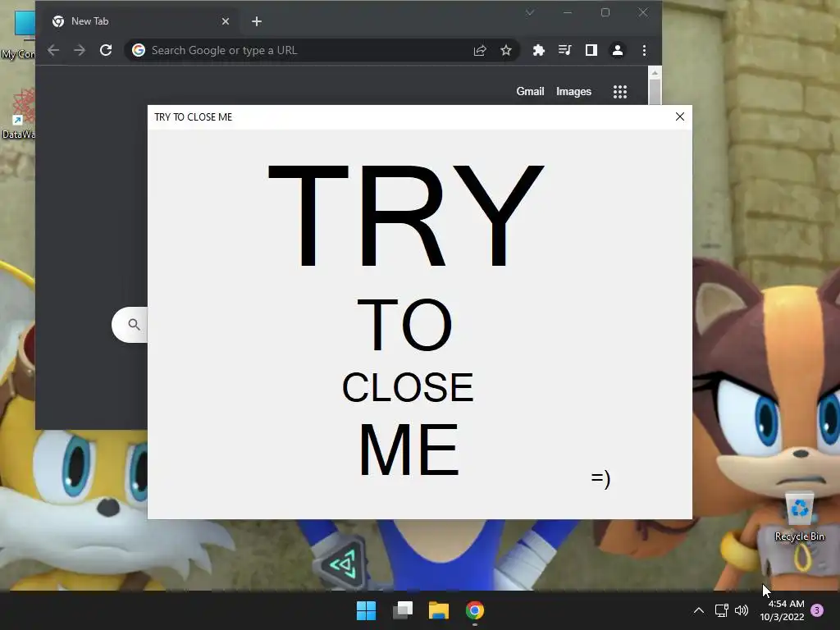
Task: Maximize the Chrome window
Action: tap(605, 12)
